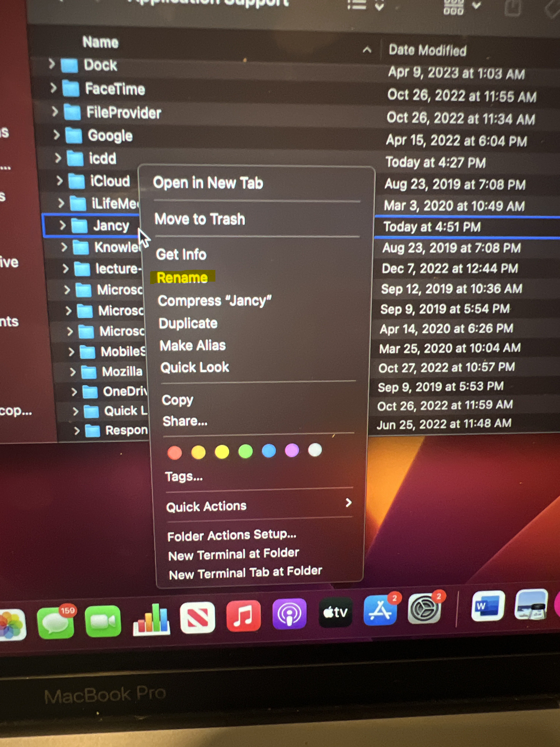Open Podcasts app in the Dock
Viewport: 560px width, 747px height.
click(289, 614)
